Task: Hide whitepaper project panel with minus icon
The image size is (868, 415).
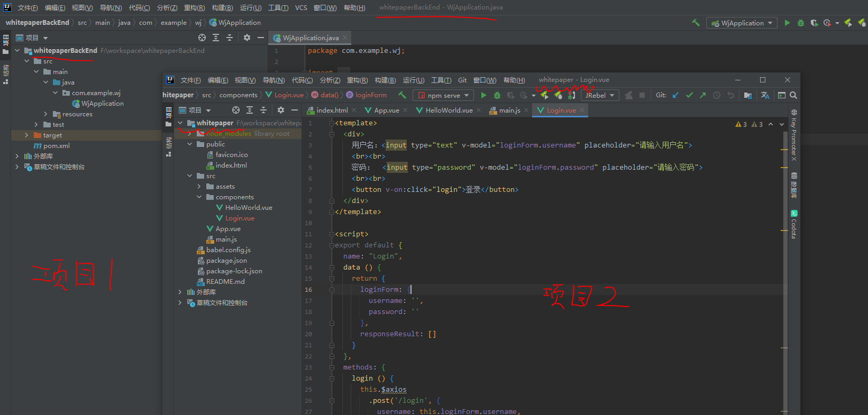Action: (295, 110)
